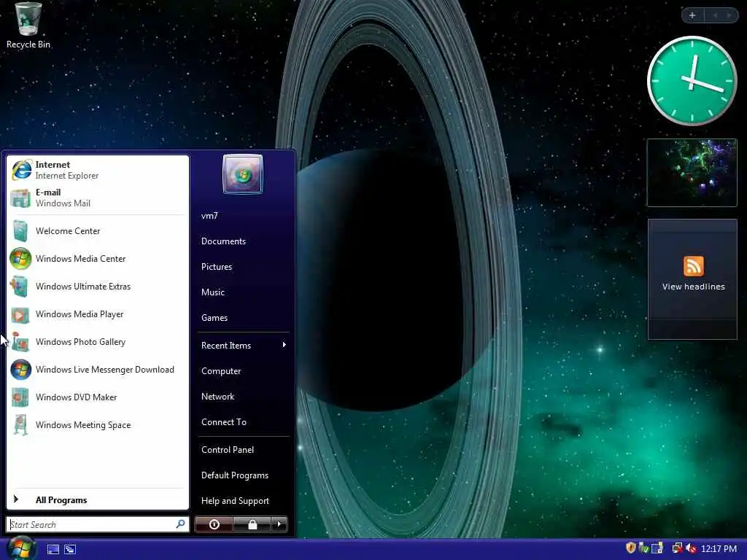
Task: Launch Windows Mail E-mail entry
Action: (98, 198)
